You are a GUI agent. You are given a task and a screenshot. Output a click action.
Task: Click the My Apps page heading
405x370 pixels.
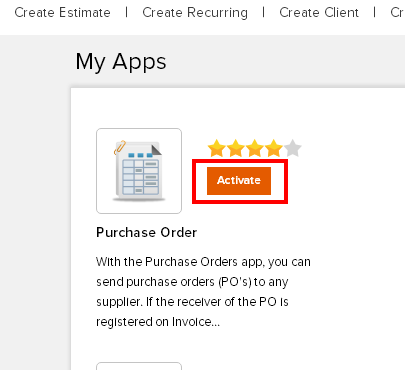click(121, 62)
